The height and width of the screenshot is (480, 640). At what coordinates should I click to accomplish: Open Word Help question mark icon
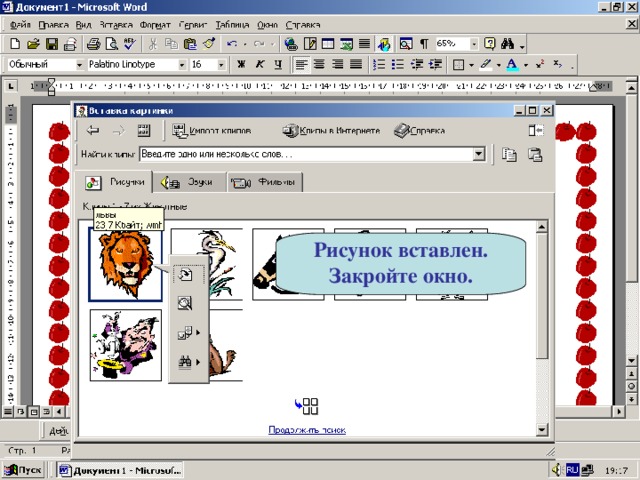489,44
